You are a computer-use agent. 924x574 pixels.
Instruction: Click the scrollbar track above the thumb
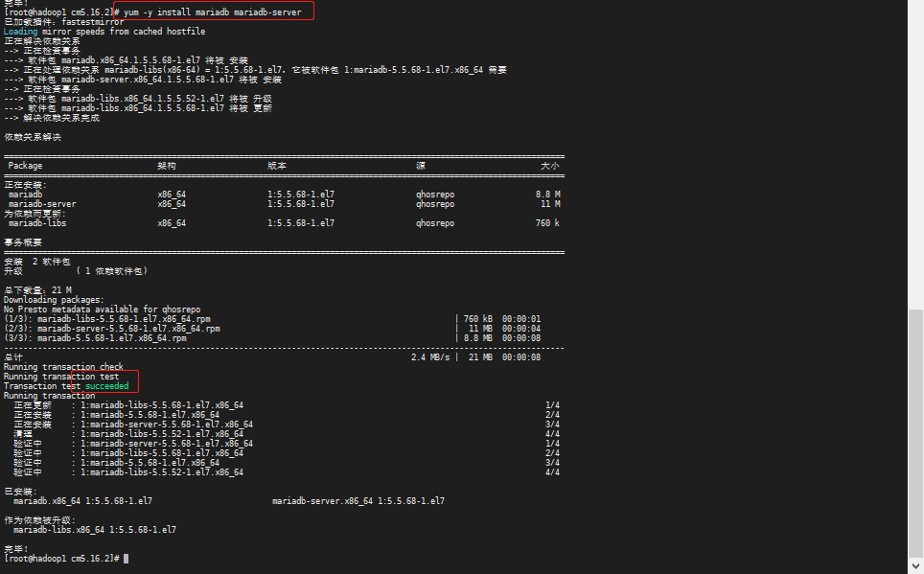click(915, 153)
